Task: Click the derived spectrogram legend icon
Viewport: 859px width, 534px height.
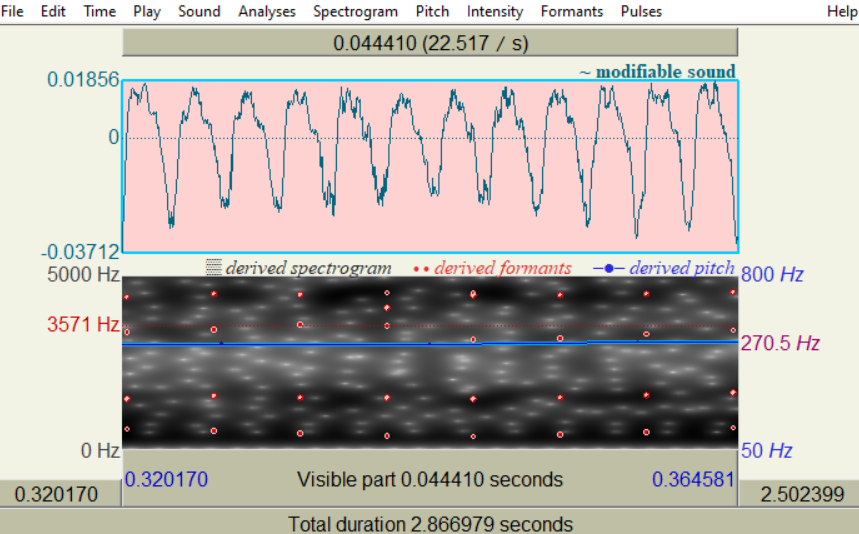Action: (213, 267)
